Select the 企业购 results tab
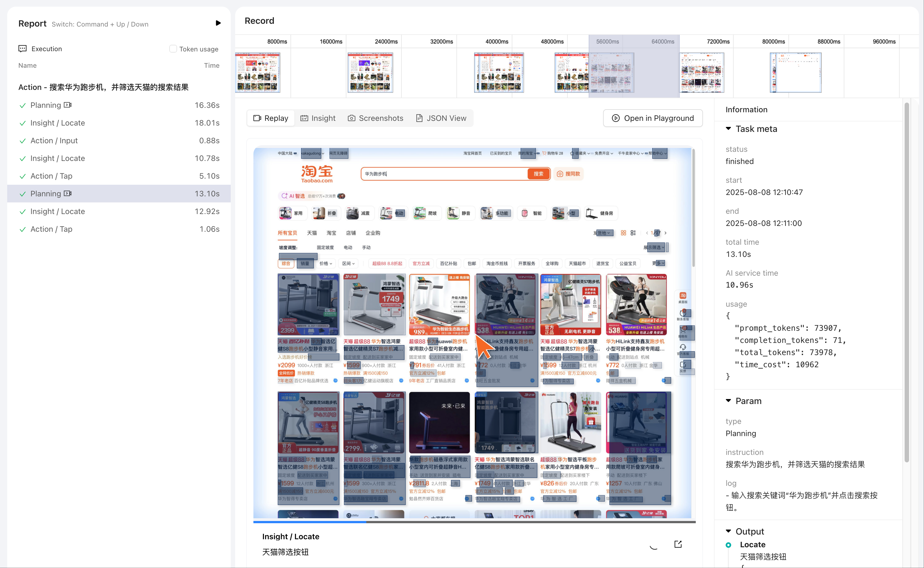The image size is (924, 568). click(x=373, y=233)
